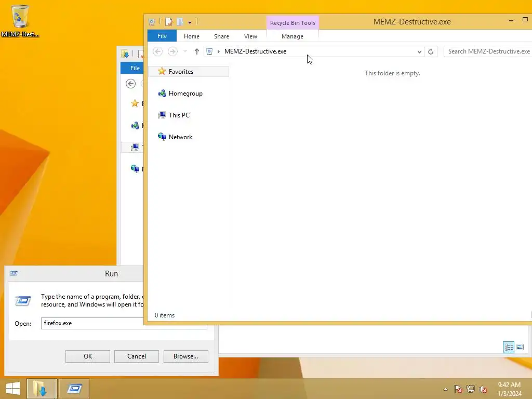Click the Homegroup icon in the background window
The width and height of the screenshot is (532, 399).
click(135, 126)
